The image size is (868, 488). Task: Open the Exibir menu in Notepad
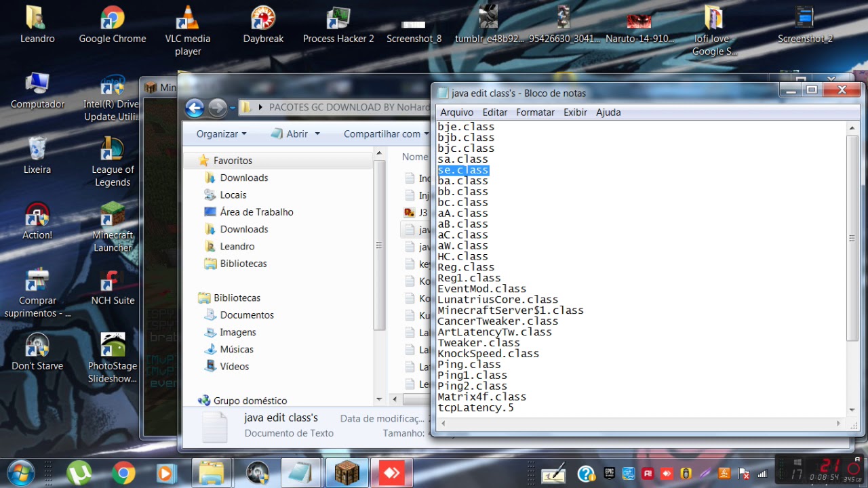coord(576,113)
